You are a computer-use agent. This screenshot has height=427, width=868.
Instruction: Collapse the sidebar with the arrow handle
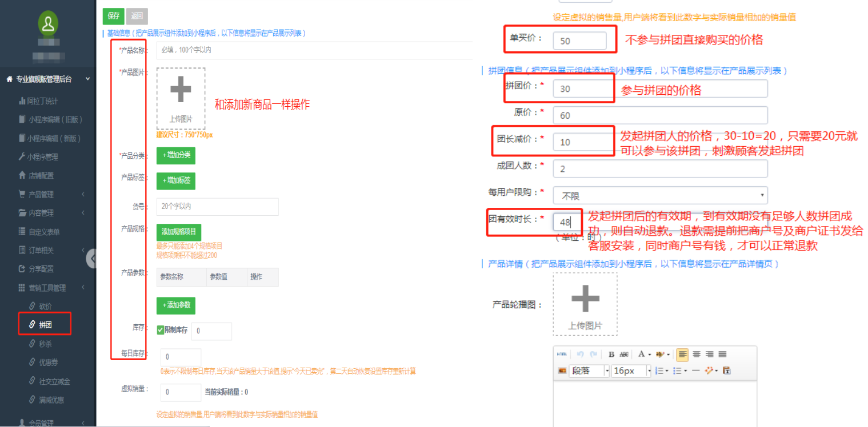91,259
